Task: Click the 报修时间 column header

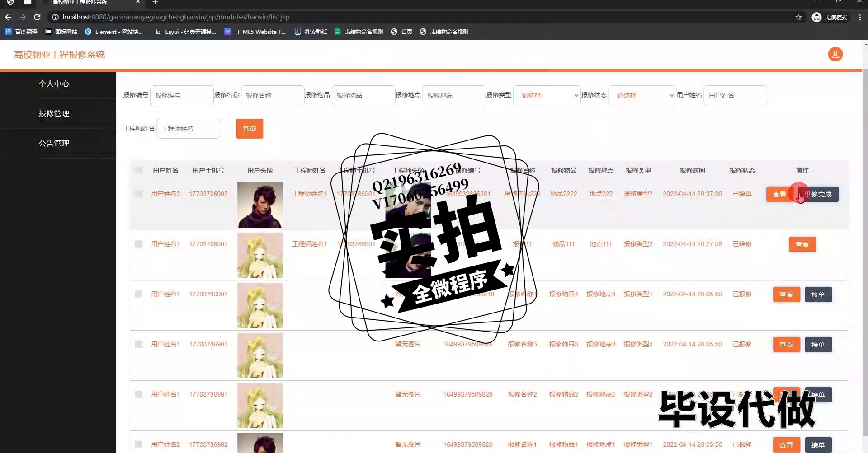Action: point(692,170)
